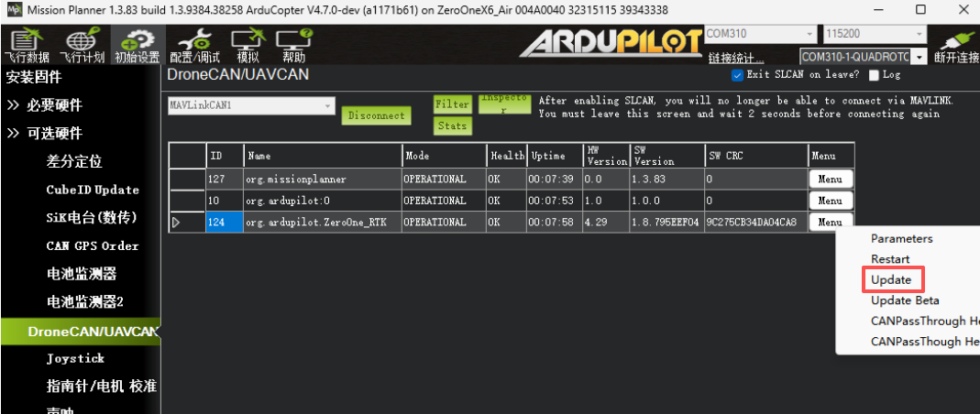Open Joystick in the sidebar
The width and height of the screenshot is (980, 414).
pos(75,358)
